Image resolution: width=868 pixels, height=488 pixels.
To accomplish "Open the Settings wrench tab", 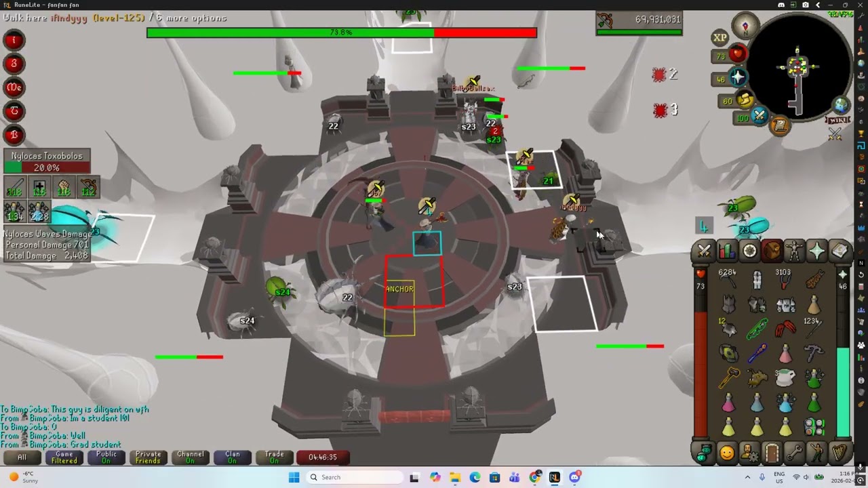I will pyautogui.click(x=794, y=452).
